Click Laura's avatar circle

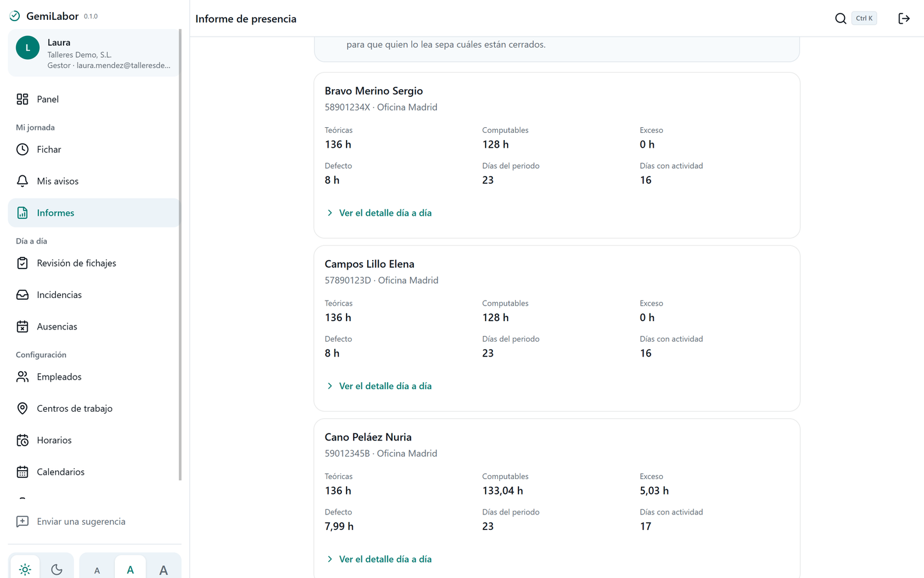(x=28, y=48)
